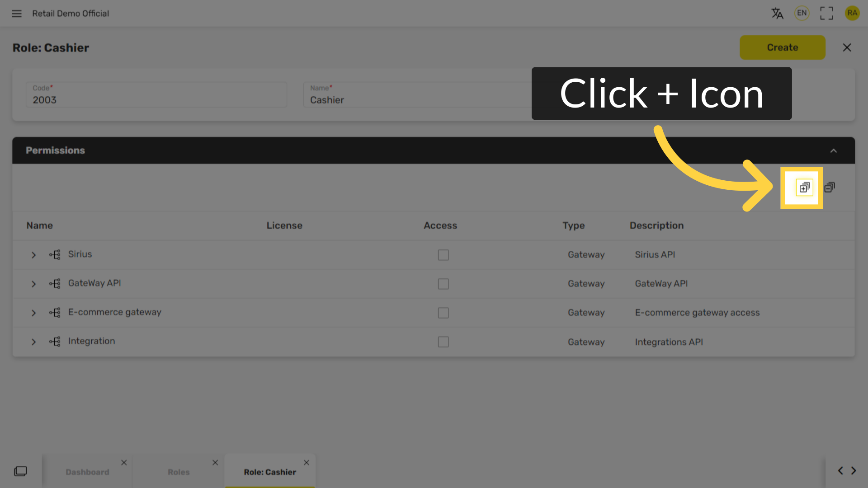Screen dimensions: 868x488
Task: Close the Role: Cashier tab
Action: coord(307,462)
